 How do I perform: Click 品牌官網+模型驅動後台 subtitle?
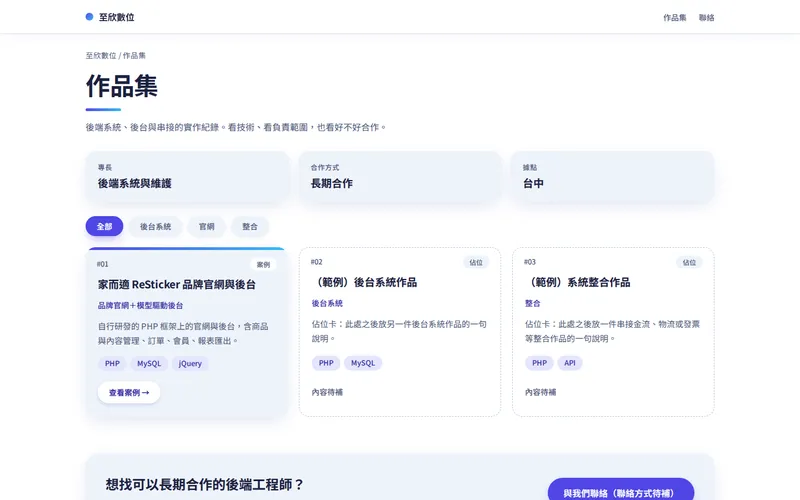pyautogui.click(x=140, y=306)
